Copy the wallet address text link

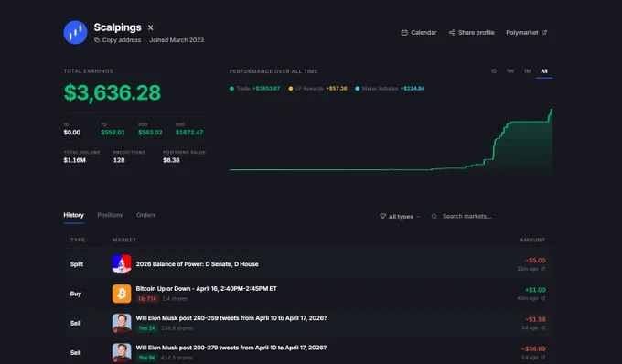(x=122, y=40)
